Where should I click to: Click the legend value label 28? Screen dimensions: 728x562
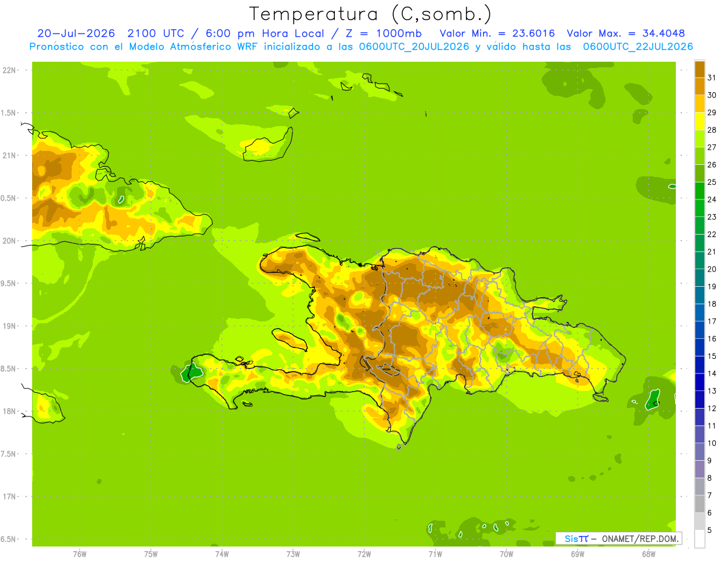click(712, 130)
